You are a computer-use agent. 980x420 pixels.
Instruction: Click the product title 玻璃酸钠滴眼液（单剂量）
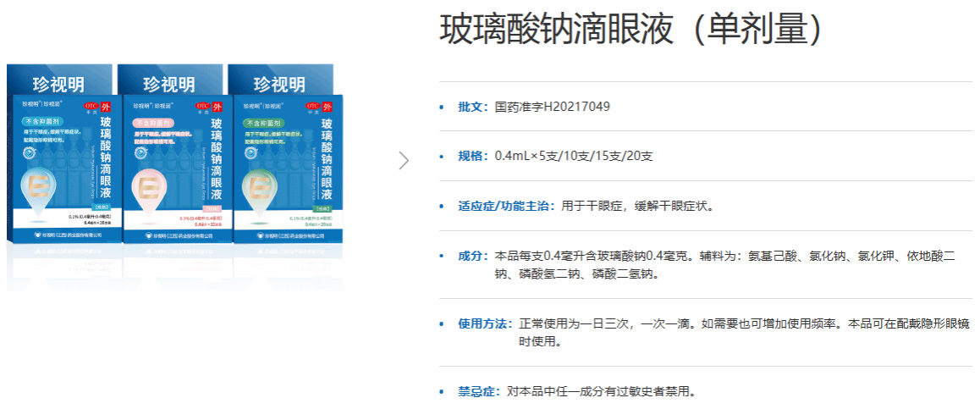pyautogui.click(x=631, y=30)
